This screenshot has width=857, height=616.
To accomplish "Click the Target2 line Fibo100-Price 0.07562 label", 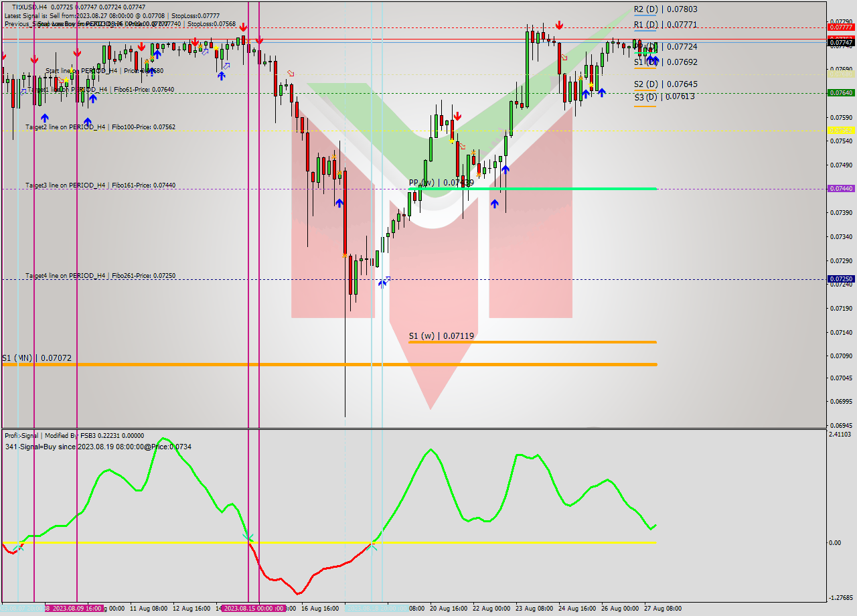I will (x=100, y=127).
